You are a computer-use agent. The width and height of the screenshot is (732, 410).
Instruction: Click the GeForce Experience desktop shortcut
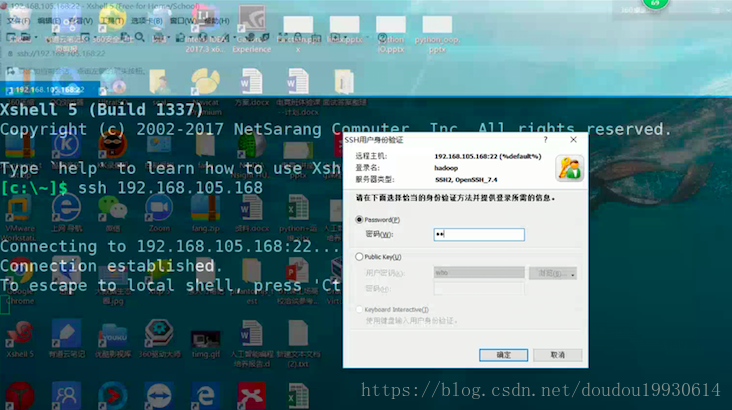point(252,29)
